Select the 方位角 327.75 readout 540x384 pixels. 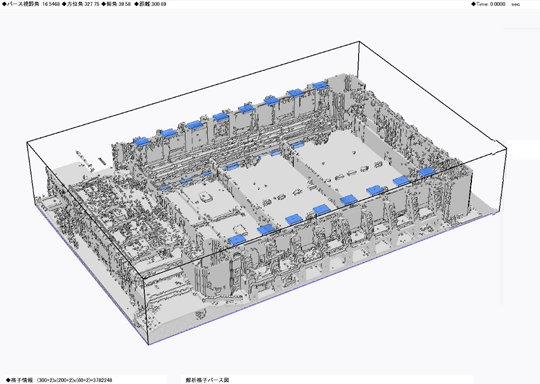point(81,4)
